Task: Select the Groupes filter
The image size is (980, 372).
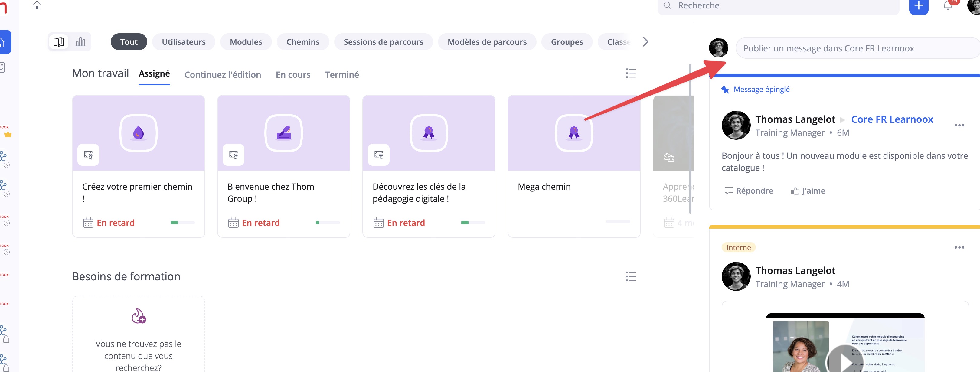Action: (567, 42)
